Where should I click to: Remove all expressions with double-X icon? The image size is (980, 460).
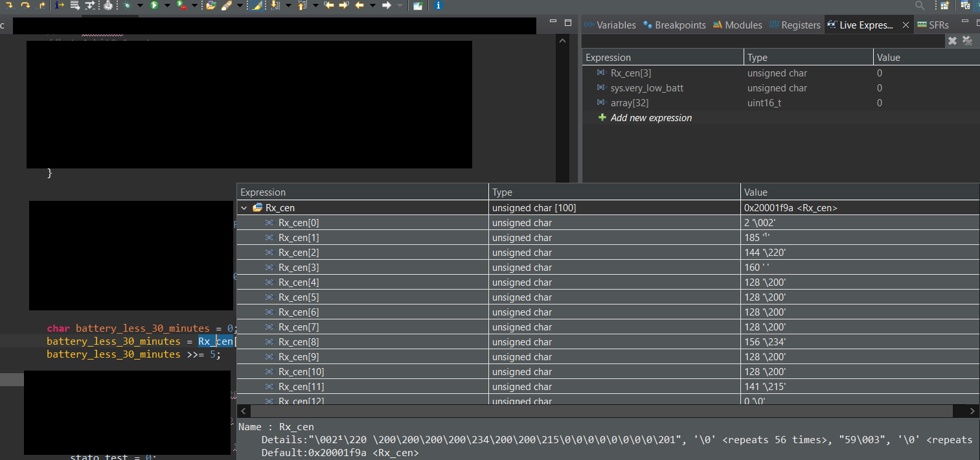[x=967, y=40]
